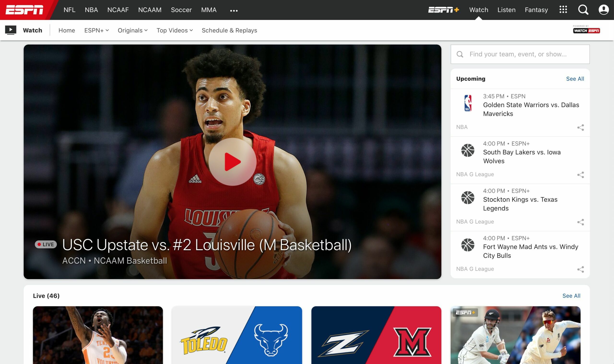Click the more sports ellipsis icon
The image size is (614, 364).
tap(234, 11)
